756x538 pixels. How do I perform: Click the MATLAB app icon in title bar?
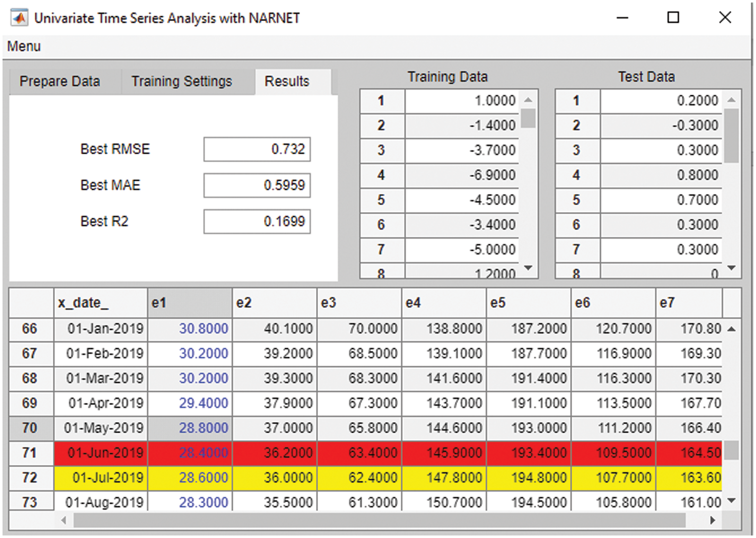(20, 18)
